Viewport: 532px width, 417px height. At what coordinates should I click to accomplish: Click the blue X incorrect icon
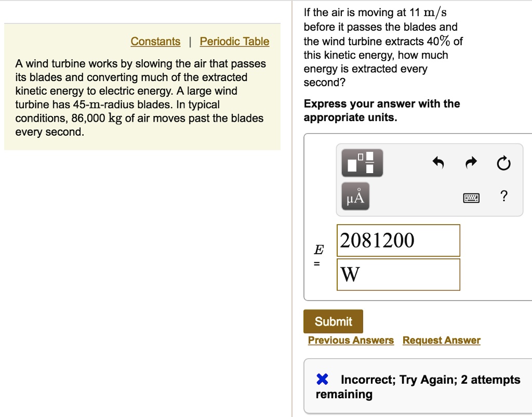point(322,379)
